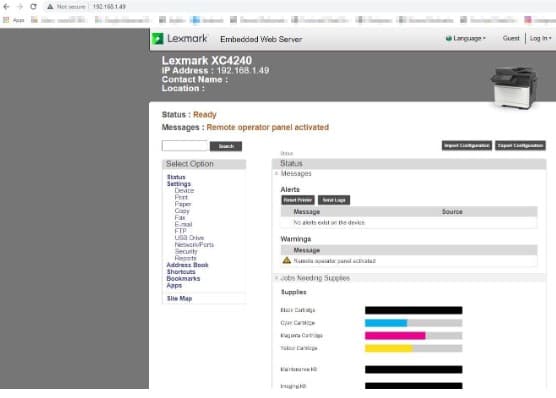The height and width of the screenshot is (398, 556).
Task: Click the search text field
Action: pos(185,146)
